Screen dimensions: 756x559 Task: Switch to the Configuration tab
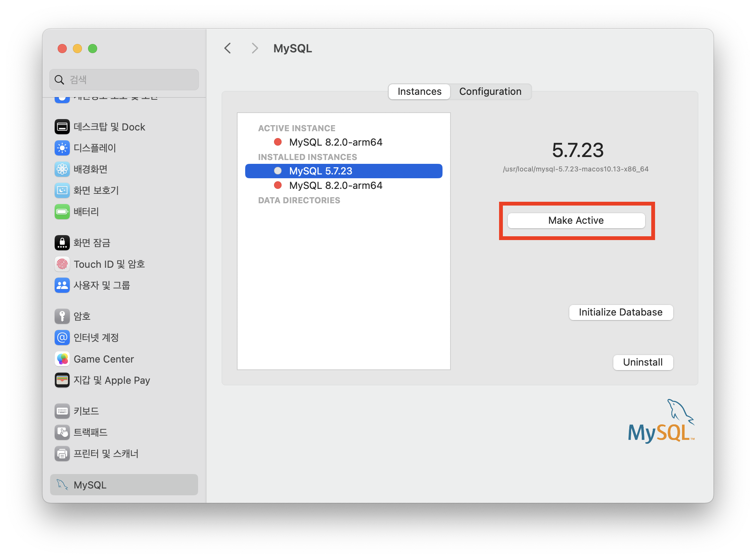click(x=490, y=91)
